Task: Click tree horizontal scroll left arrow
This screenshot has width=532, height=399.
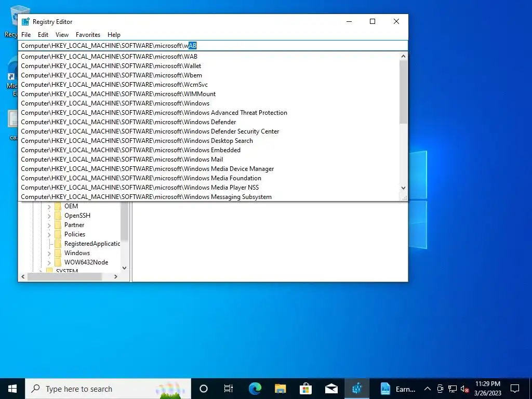Action: 23,276
